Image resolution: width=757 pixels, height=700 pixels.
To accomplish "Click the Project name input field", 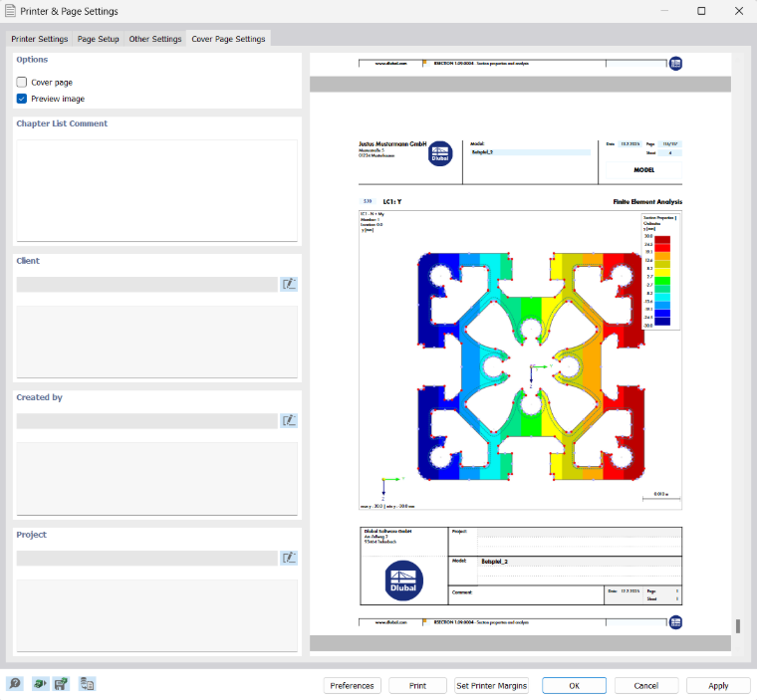I will tap(146, 558).
